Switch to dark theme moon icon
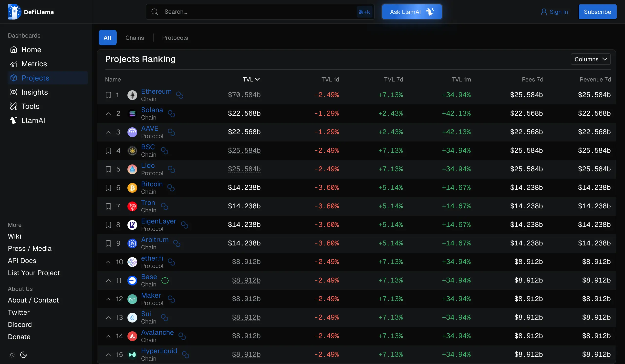Viewport: 625px width, 364px height. click(x=24, y=354)
